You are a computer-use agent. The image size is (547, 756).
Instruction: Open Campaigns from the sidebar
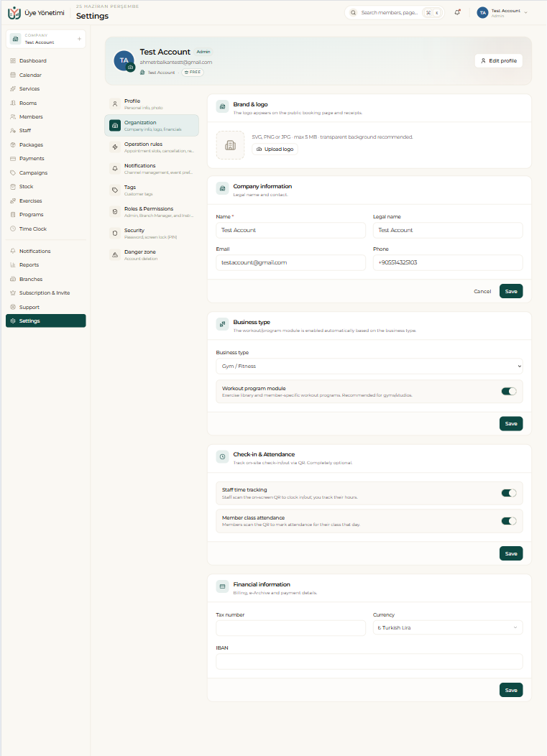[x=46, y=172]
